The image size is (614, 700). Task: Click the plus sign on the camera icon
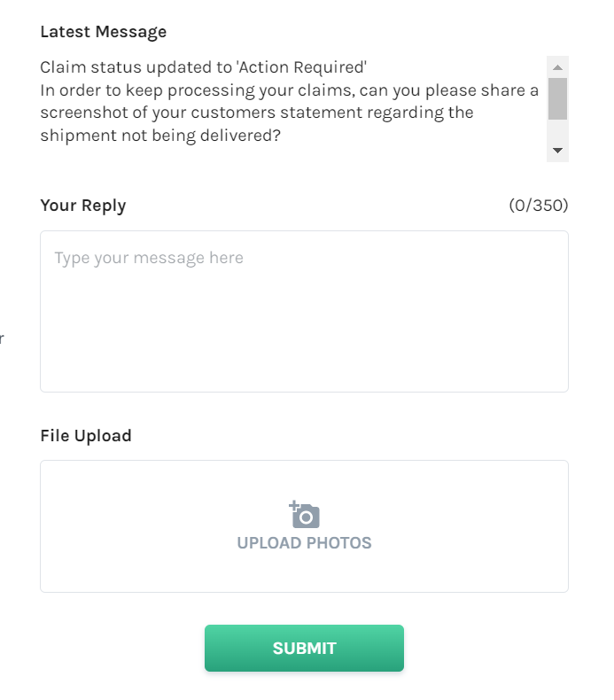[x=294, y=506]
